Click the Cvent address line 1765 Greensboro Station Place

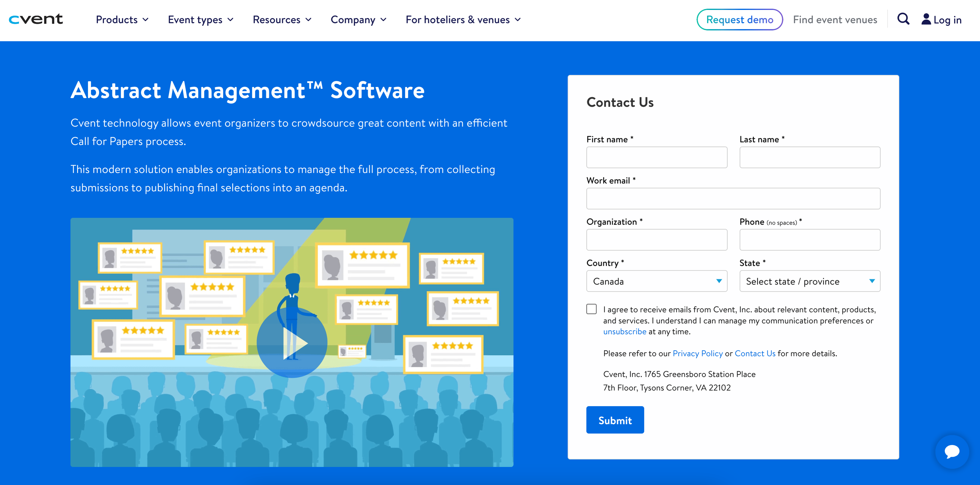coord(679,375)
